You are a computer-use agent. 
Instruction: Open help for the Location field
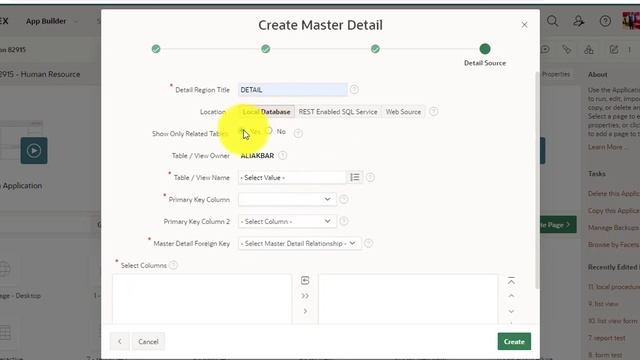coord(434,111)
